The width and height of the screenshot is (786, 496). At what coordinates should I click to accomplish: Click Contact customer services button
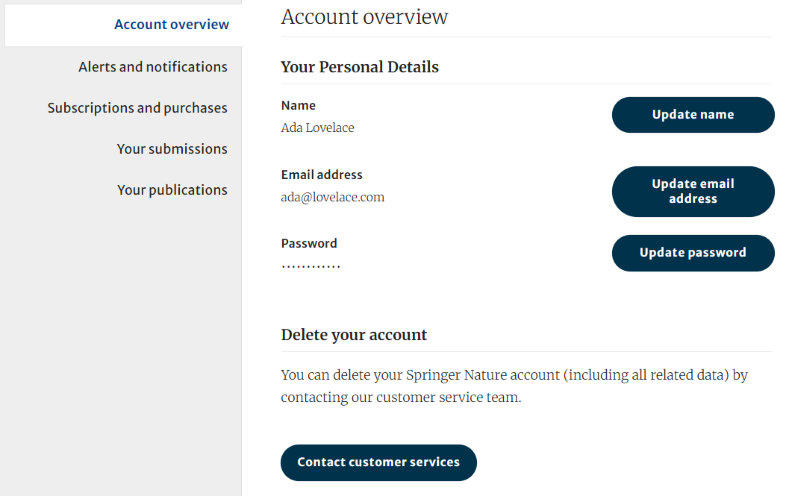click(x=378, y=462)
